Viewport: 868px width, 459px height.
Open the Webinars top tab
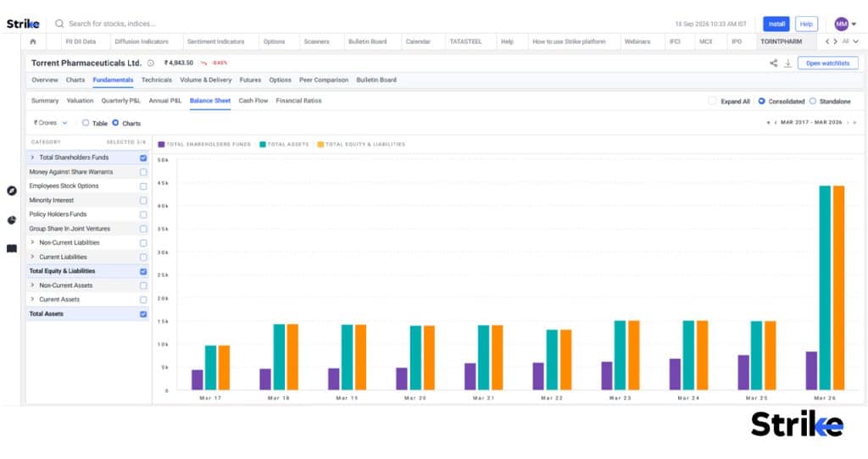[x=637, y=41]
